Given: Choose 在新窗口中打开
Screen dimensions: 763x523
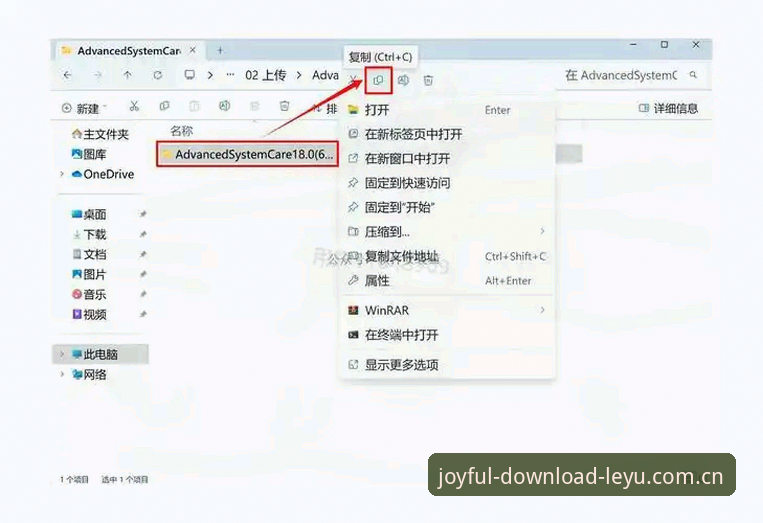Looking at the screenshot, I should coord(447,159).
